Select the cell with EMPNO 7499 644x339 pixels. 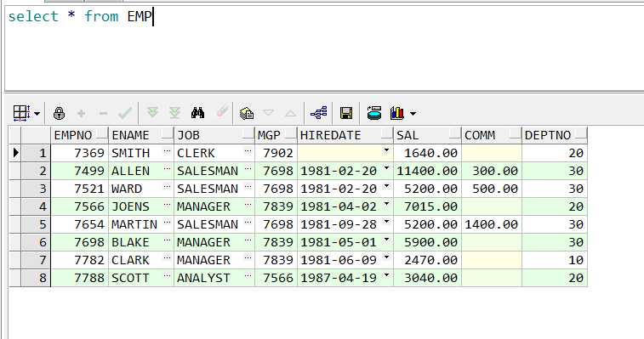coord(79,171)
